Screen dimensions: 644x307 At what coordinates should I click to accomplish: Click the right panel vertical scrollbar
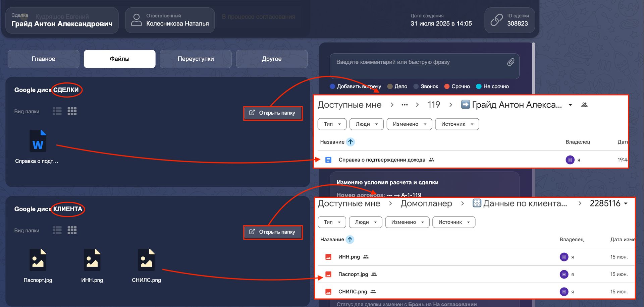(x=533, y=68)
